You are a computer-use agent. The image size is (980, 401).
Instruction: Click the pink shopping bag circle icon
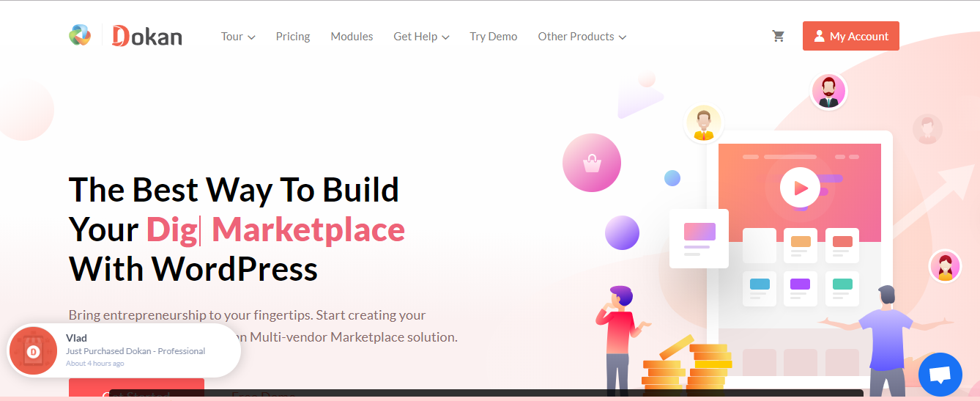pyautogui.click(x=592, y=163)
